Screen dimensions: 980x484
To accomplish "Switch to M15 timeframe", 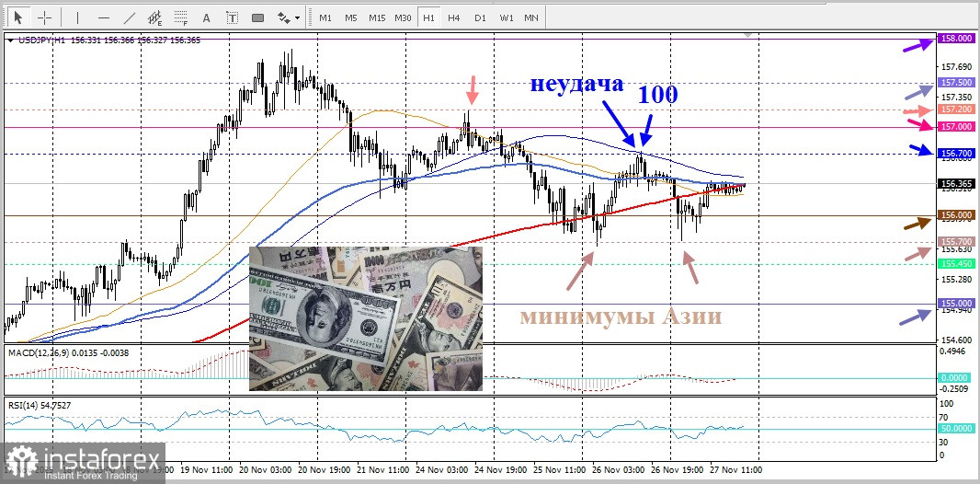I will [377, 17].
